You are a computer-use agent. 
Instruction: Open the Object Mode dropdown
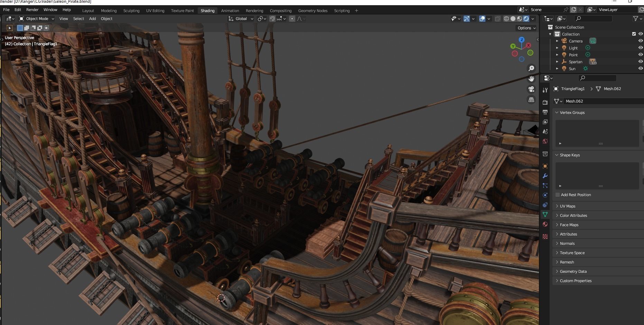tap(36, 19)
